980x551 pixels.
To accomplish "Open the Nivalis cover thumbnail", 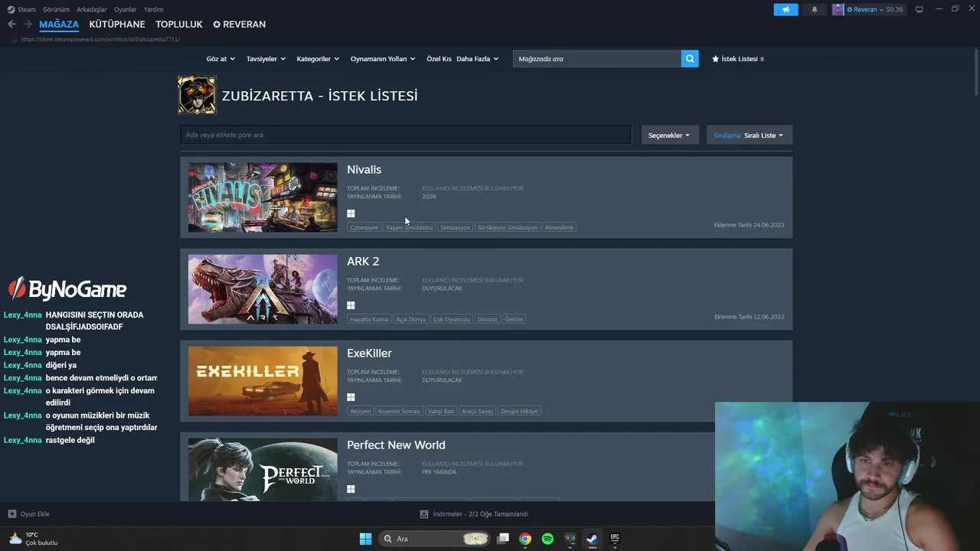I will tap(263, 197).
